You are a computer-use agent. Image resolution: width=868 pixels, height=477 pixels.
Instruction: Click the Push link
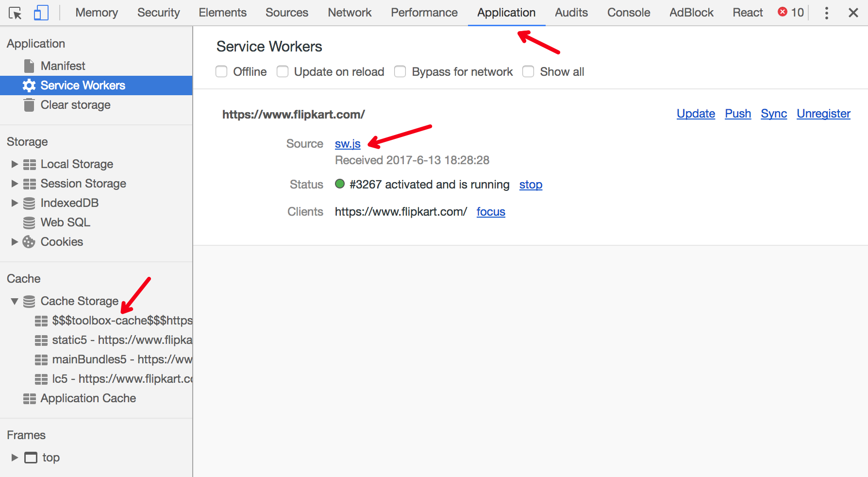click(x=738, y=114)
